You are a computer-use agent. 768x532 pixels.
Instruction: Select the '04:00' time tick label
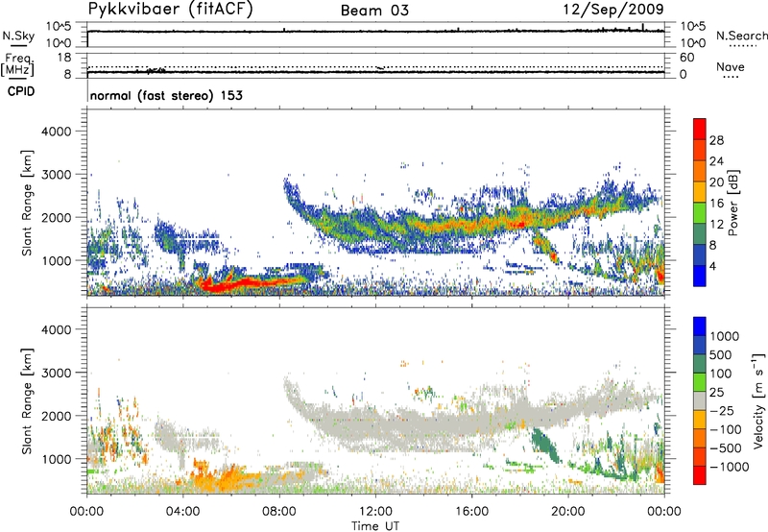pos(182,512)
